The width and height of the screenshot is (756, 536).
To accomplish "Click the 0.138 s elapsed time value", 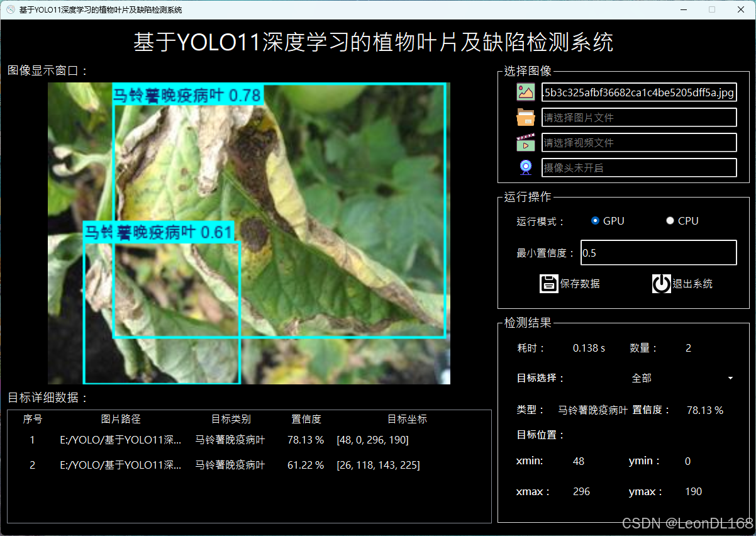I will (589, 348).
